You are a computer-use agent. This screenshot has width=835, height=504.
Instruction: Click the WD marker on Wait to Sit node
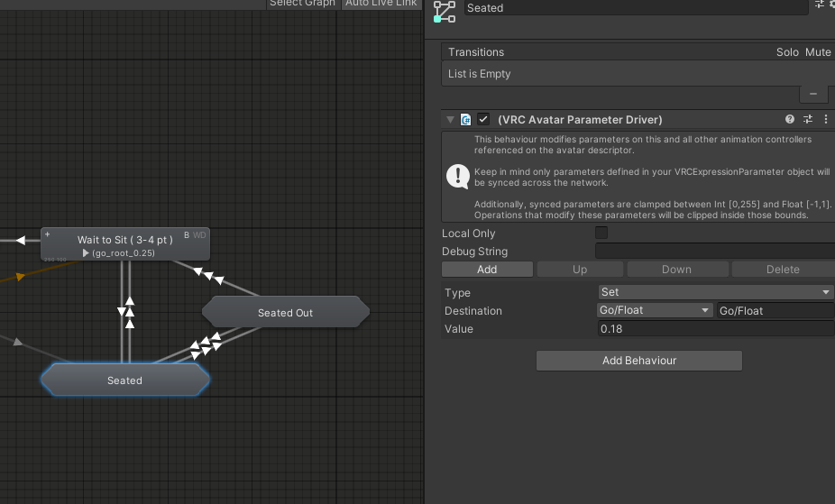coord(199,234)
